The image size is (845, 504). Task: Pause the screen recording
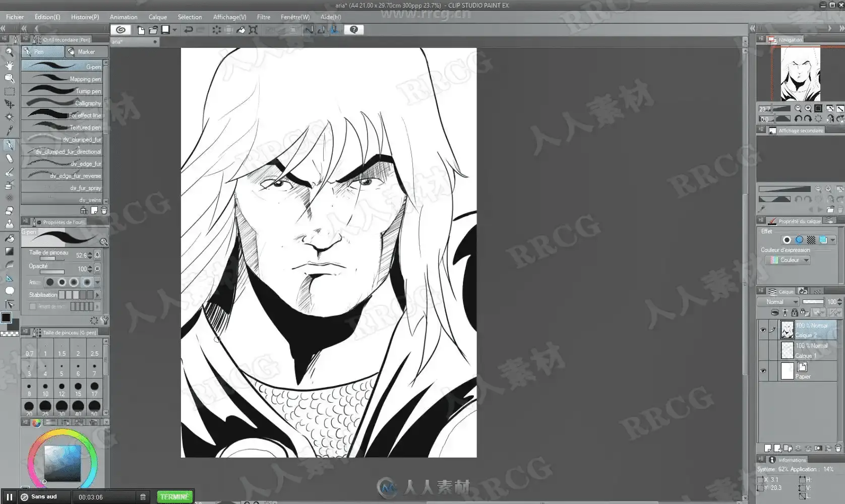(10, 497)
